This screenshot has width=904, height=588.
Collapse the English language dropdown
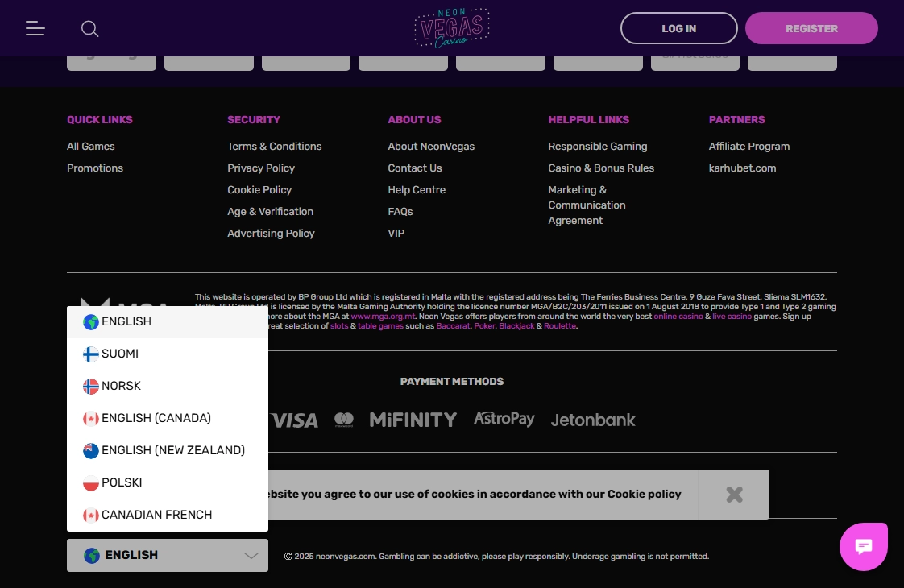(x=168, y=555)
